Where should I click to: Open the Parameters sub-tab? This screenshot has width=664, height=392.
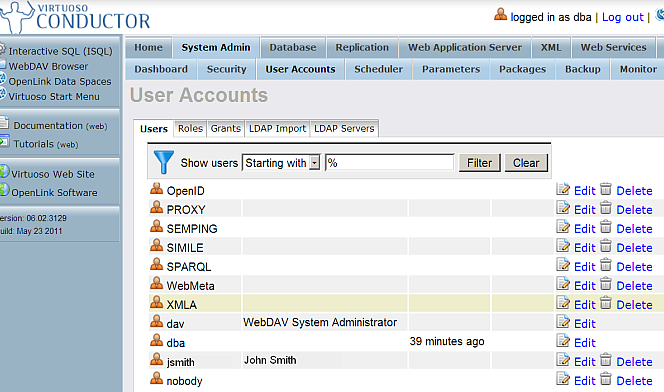451,69
